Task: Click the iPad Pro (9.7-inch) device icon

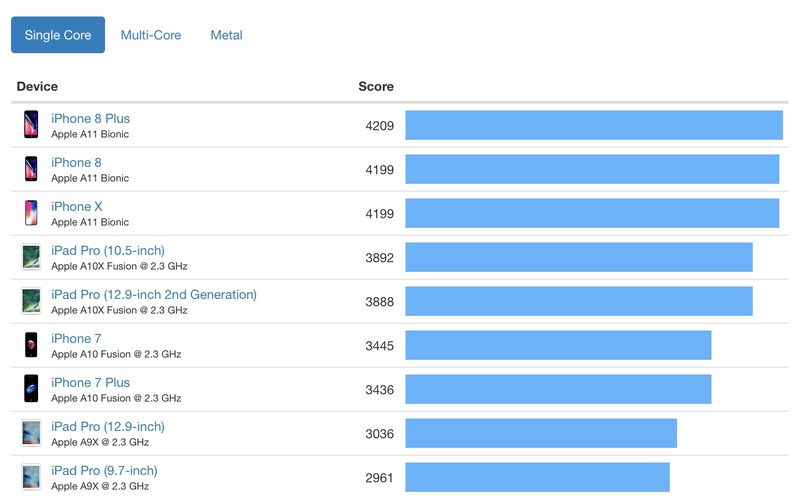Action: pyautogui.click(x=31, y=477)
